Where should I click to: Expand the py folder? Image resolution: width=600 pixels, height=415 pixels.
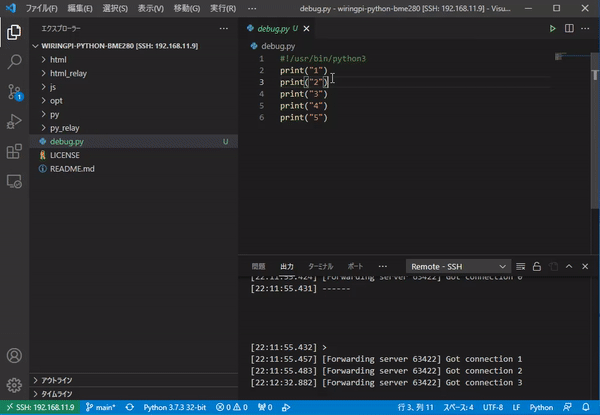(133, 114)
